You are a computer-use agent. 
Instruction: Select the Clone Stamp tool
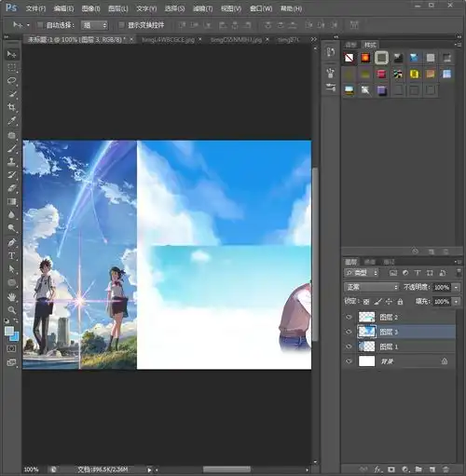point(11,161)
